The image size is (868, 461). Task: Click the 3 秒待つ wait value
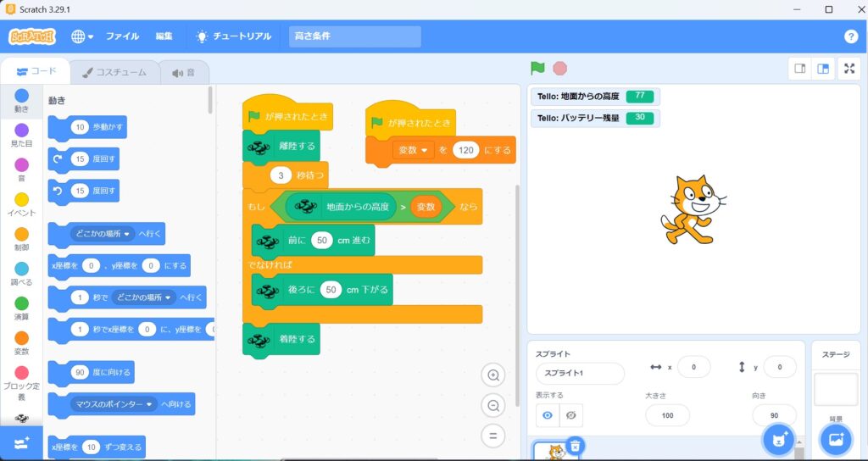pos(281,176)
